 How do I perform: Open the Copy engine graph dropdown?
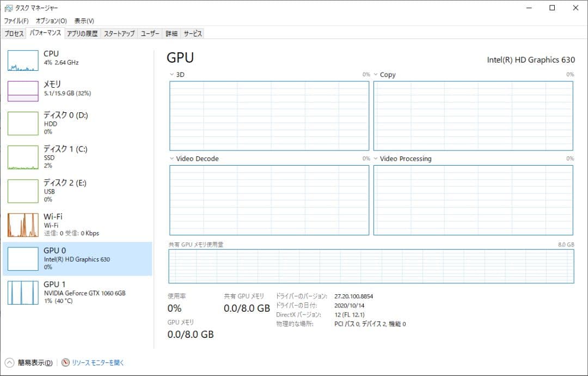pyautogui.click(x=376, y=75)
